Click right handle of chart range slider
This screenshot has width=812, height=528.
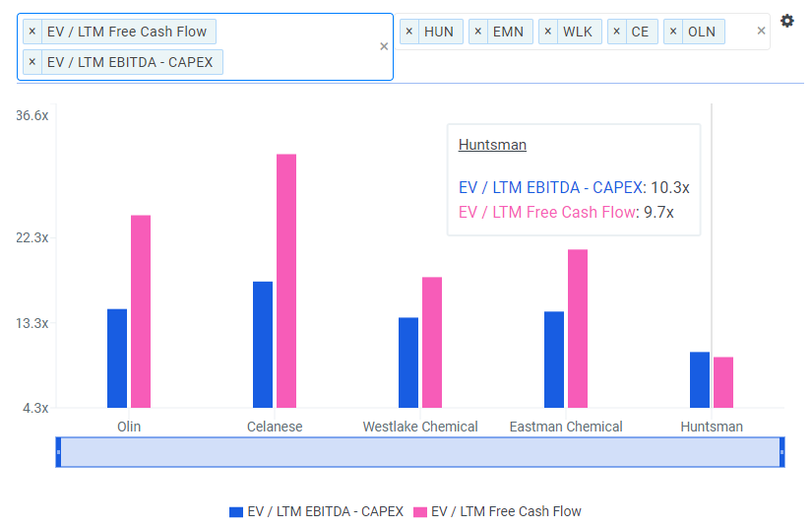pos(781,452)
